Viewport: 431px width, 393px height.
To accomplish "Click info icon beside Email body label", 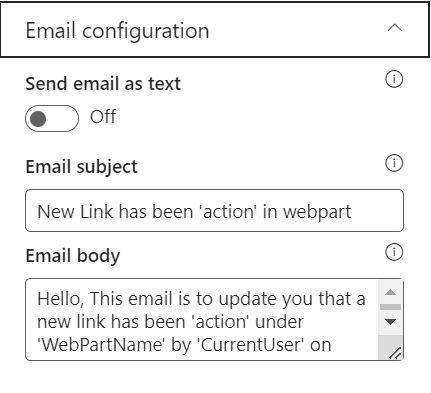I will 394,252.
